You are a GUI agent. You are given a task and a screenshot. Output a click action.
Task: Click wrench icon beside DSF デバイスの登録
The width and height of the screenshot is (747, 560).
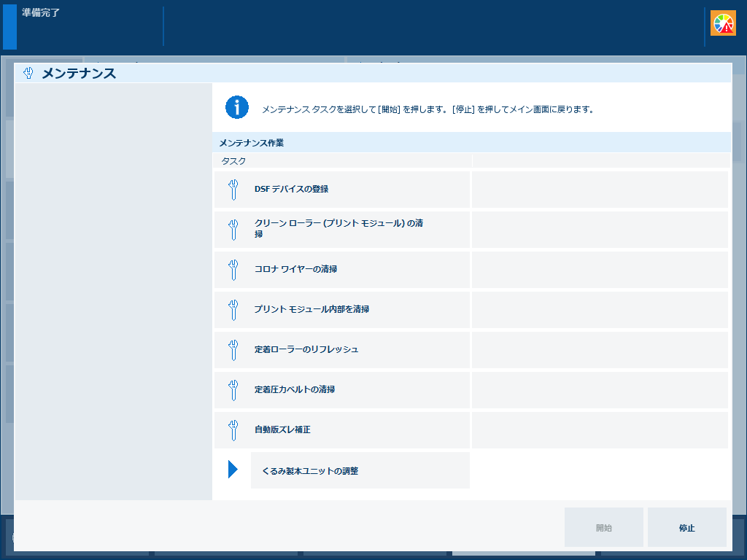[233, 190]
